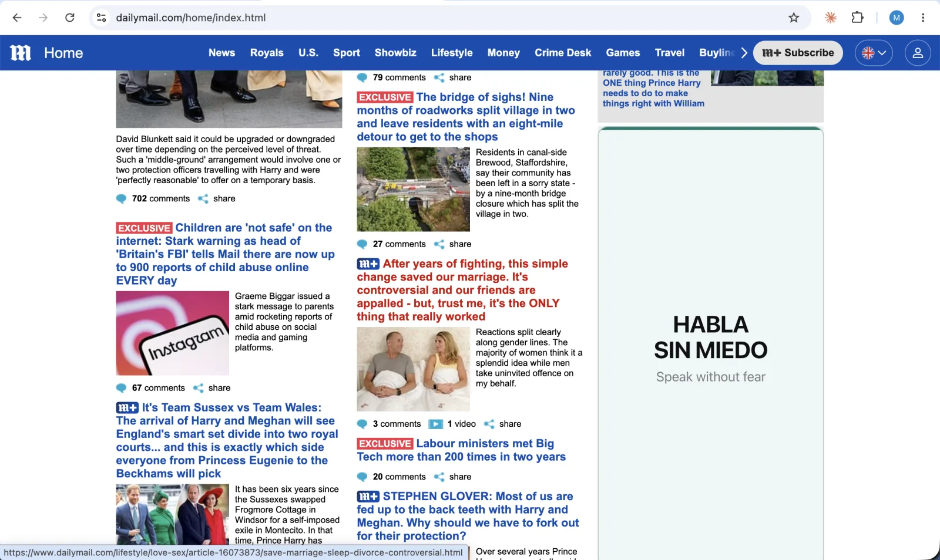Go back using the browser back arrow
Image resolution: width=940 pixels, height=560 pixels.
coord(17,18)
